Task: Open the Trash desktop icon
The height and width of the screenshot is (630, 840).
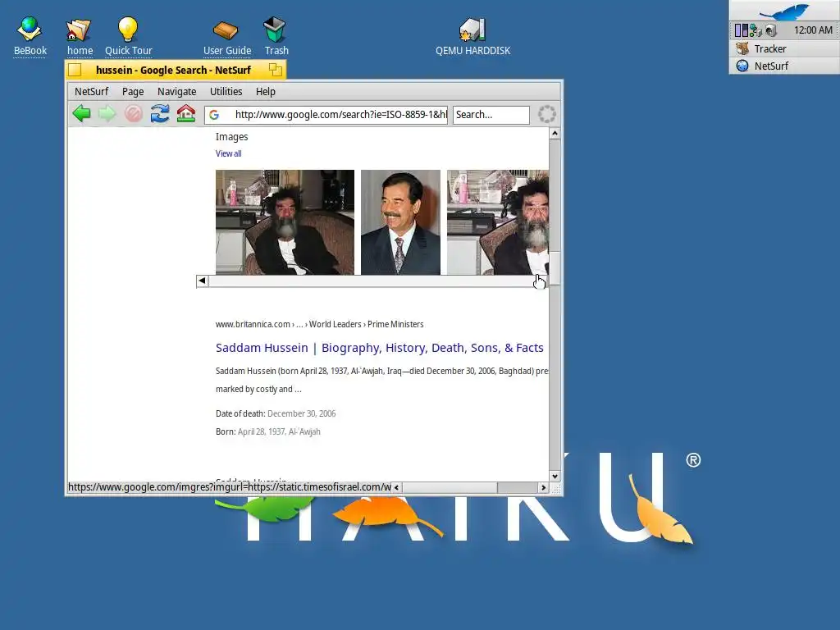Action: [276, 36]
